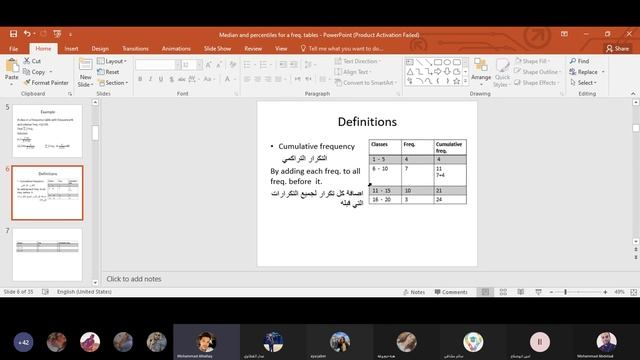The width and height of the screenshot is (640, 360).
Task: Click Convert to SmartArt
Action: tap(366, 82)
